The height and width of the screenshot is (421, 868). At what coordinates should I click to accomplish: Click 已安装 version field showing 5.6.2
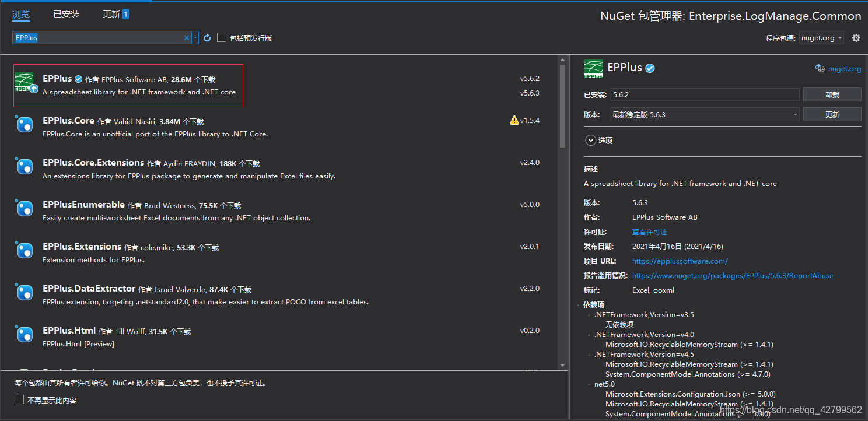tap(705, 94)
